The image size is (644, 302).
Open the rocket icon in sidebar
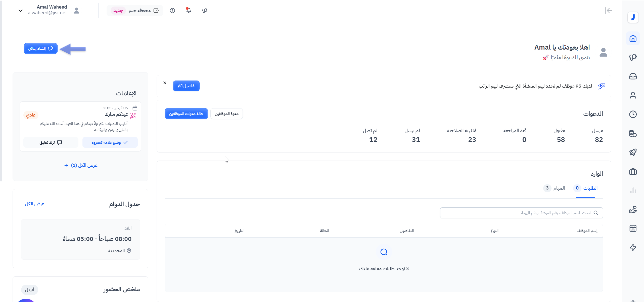click(x=633, y=153)
